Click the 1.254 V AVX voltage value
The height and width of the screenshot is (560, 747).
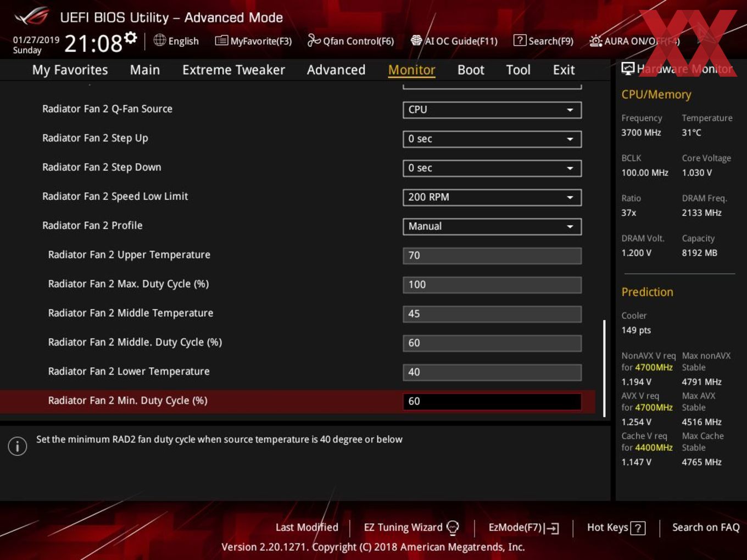637,422
